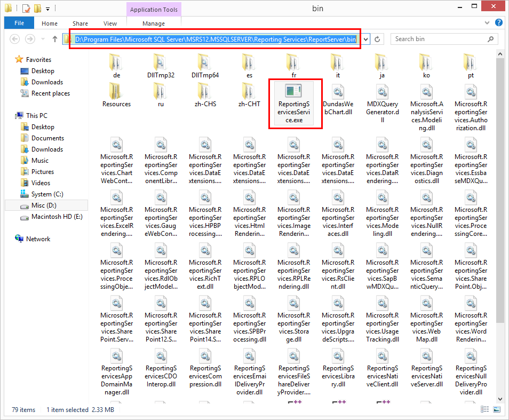Select This PC in navigation pane

(36, 116)
